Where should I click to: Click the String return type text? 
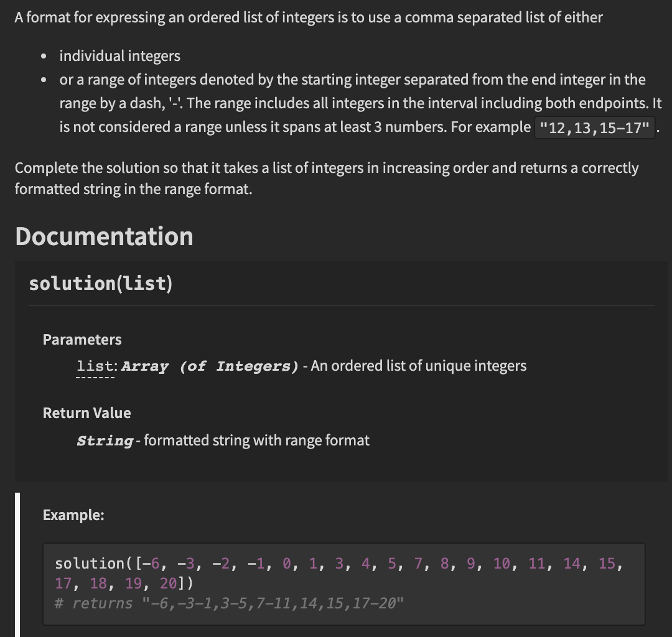click(x=103, y=440)
